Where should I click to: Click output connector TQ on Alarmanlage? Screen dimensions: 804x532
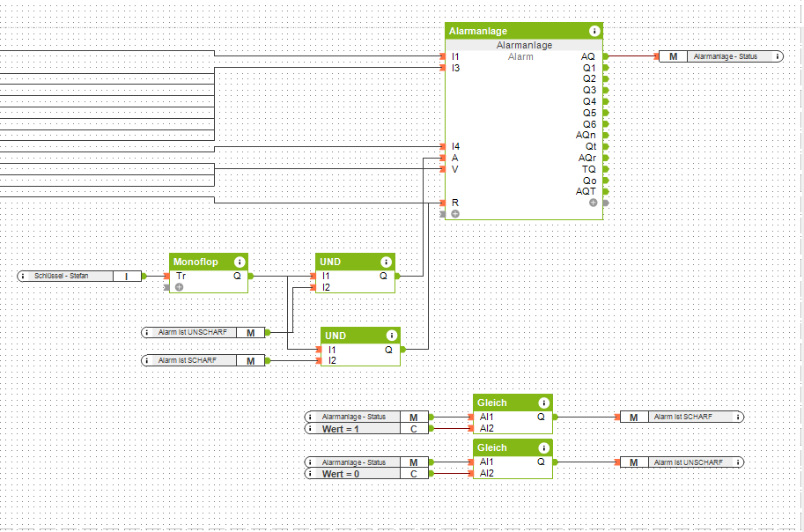[606, 169]
